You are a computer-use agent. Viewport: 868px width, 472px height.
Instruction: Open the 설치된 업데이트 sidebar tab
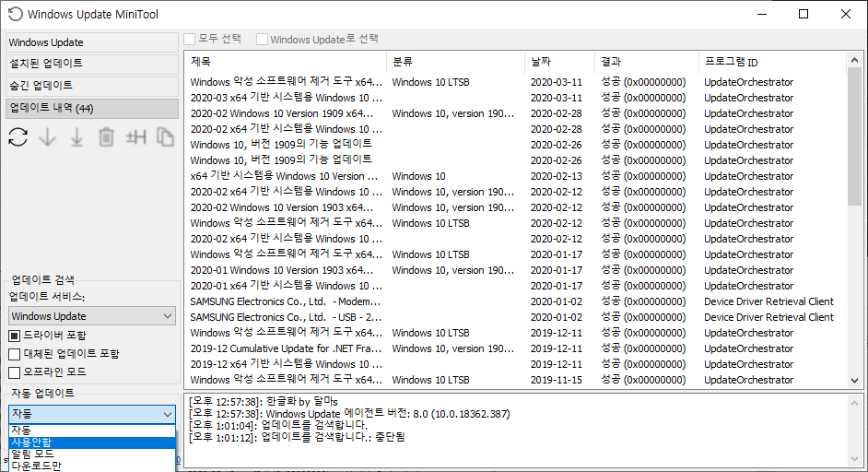(92, 64)
